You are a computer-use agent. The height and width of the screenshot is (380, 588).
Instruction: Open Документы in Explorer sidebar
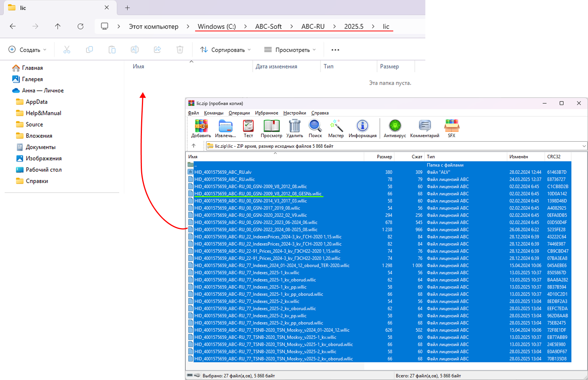36,147
